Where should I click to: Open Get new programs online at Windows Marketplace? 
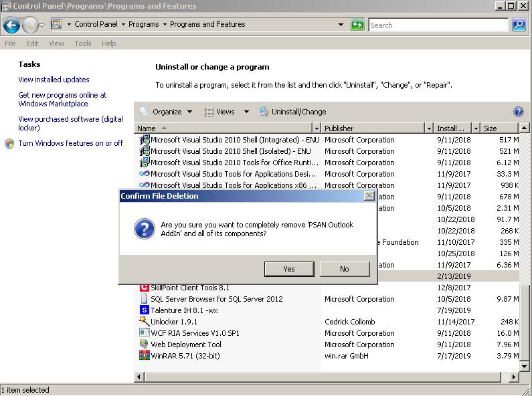[62, 100]
